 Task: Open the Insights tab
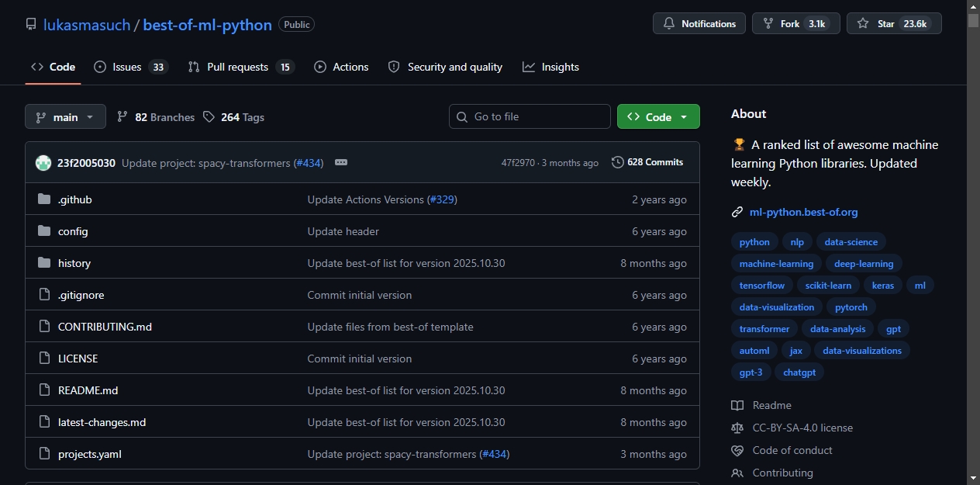coord(551,67)
